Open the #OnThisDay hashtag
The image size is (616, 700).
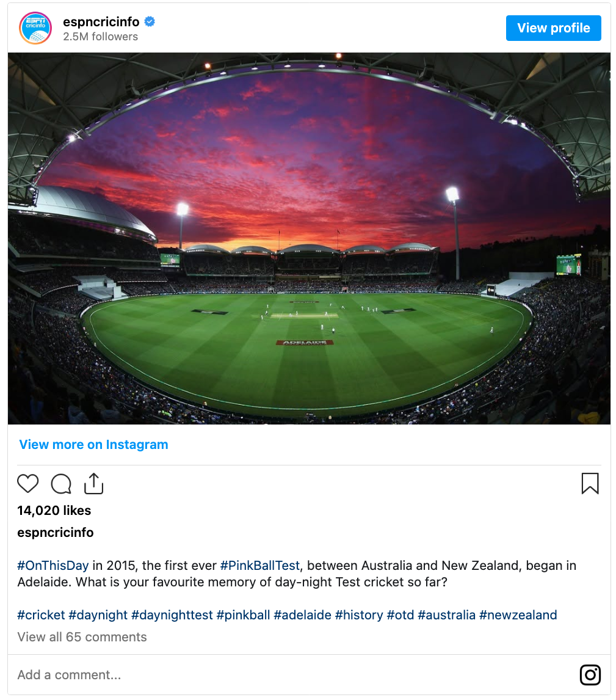click(53, 566)
